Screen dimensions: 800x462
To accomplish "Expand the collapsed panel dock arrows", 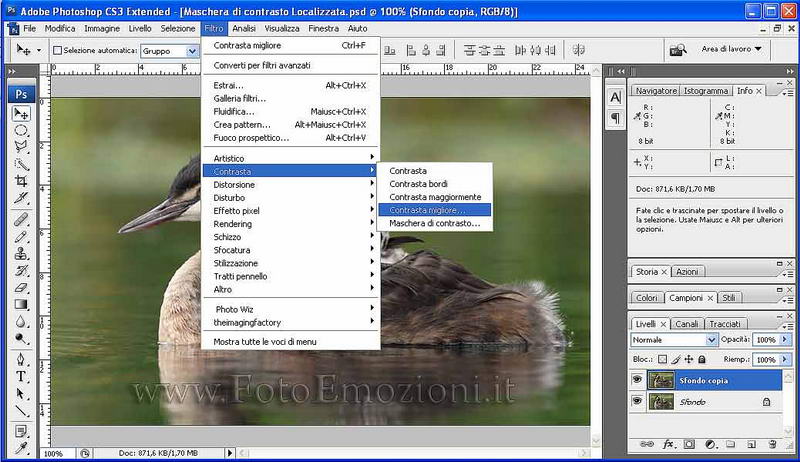I will coord(621,71).
